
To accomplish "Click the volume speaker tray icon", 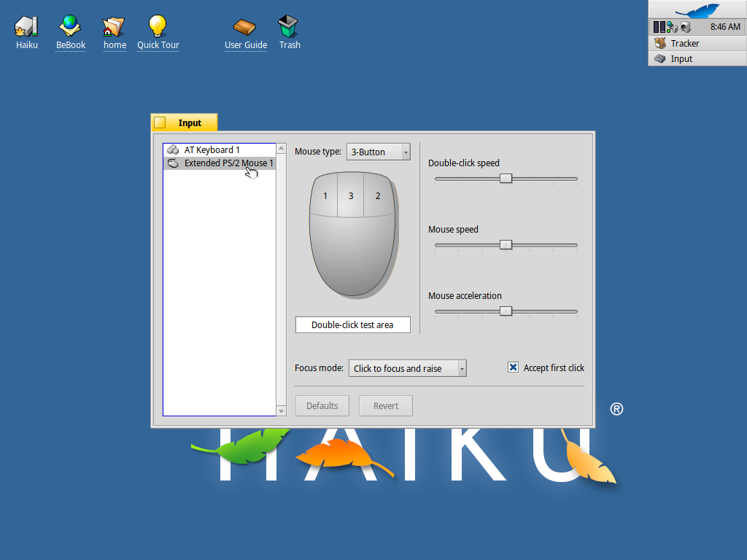I will [x=686, y=27].
